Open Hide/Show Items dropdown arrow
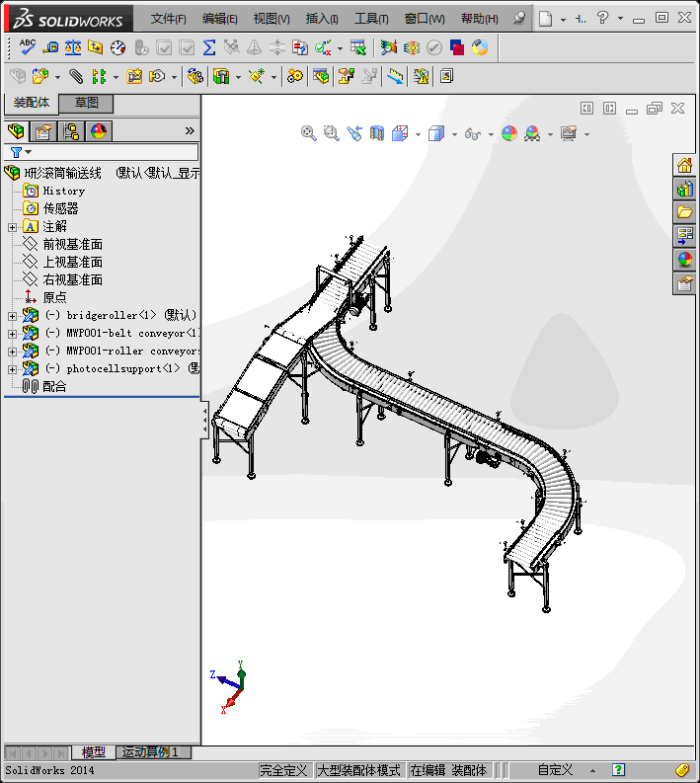The image size is (700, 783). pos(491,134)
